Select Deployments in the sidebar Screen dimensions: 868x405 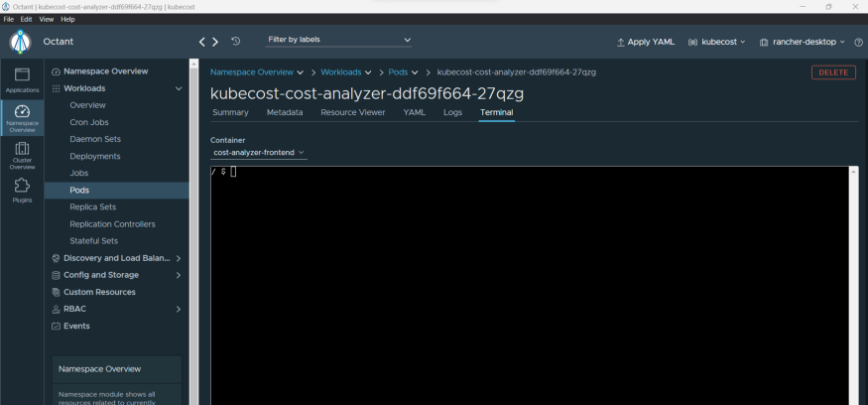tap(95, 156)
